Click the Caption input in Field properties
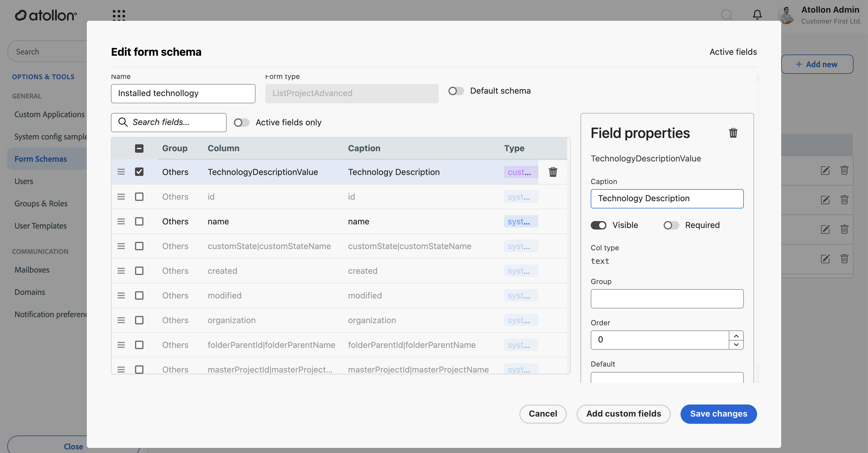 (x=667, y=198)
